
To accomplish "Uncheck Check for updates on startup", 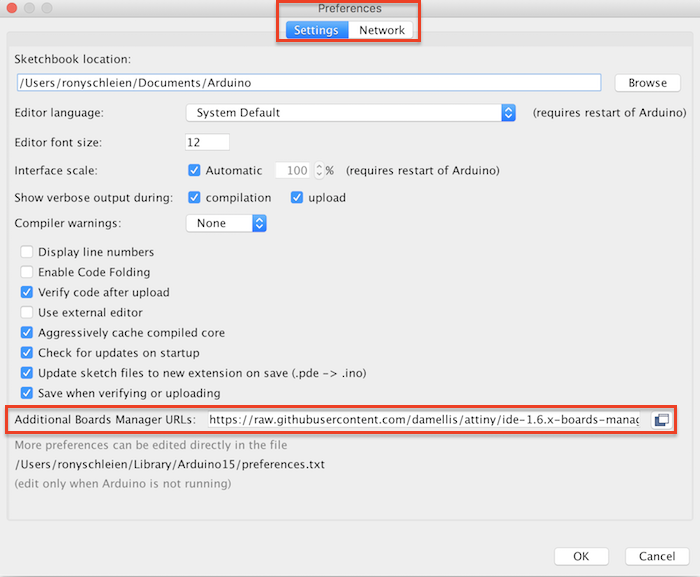I will click(27, 353).
